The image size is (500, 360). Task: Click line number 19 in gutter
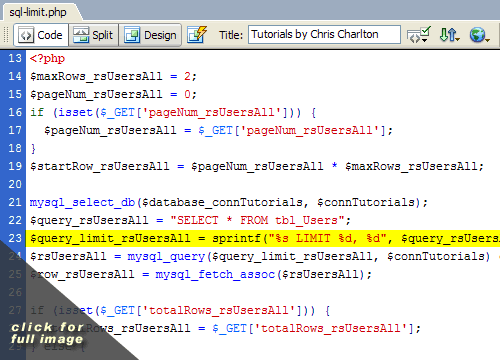tap(15, 166)
